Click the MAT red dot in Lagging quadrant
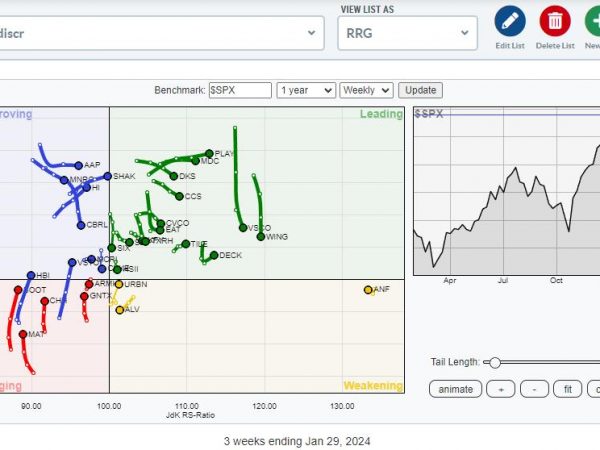The height and width of the screenshot is (450, 600). point(23,334)
